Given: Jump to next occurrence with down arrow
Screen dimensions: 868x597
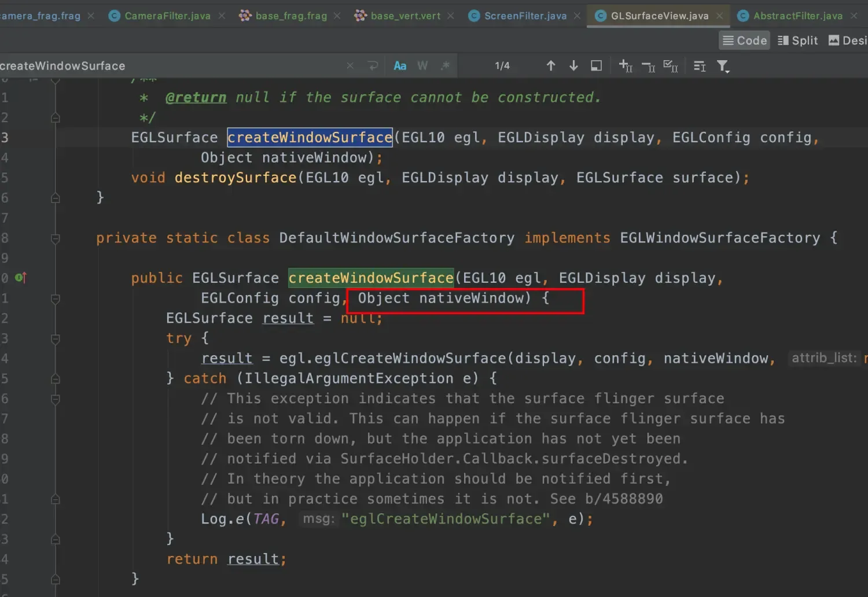Looking at the screenshot, I should (573, 65).
